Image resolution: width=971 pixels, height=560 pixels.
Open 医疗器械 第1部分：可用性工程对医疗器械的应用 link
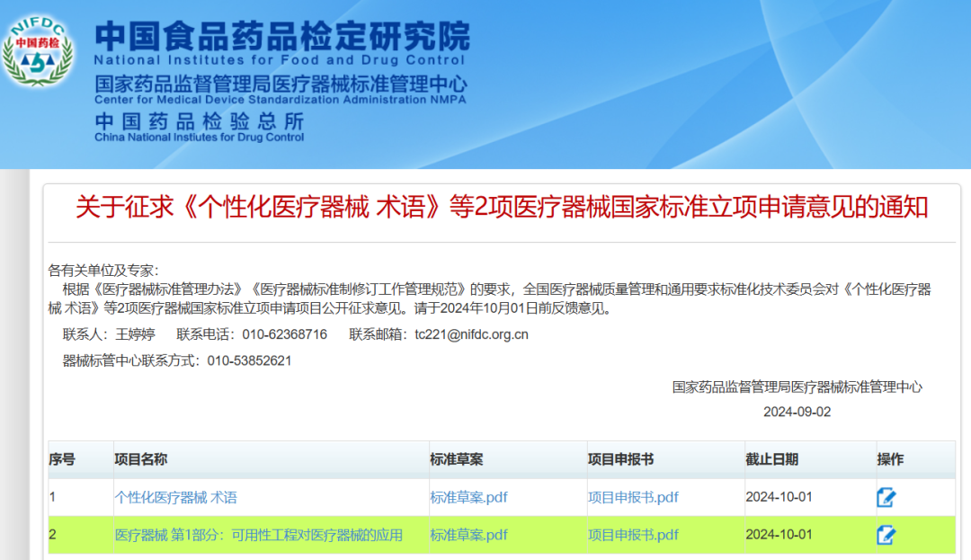259,535
